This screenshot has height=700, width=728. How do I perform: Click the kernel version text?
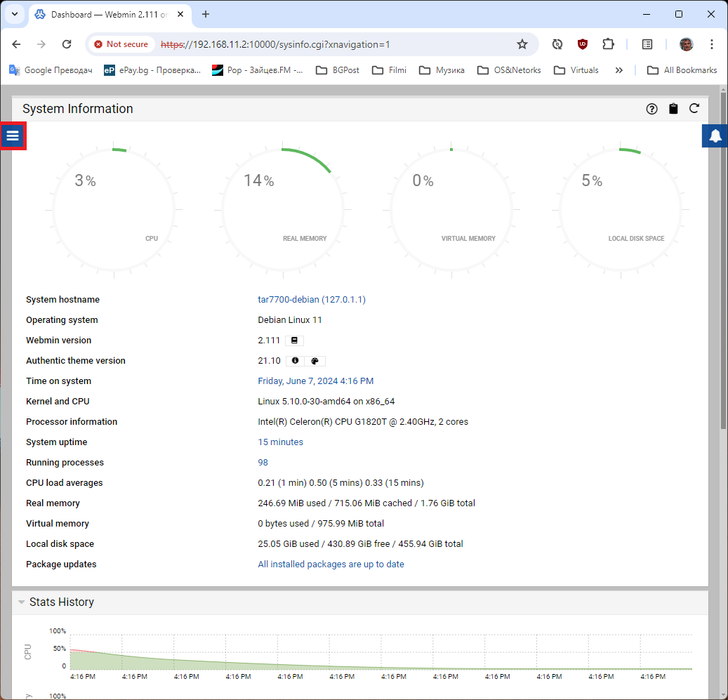[x=326, y=402]
